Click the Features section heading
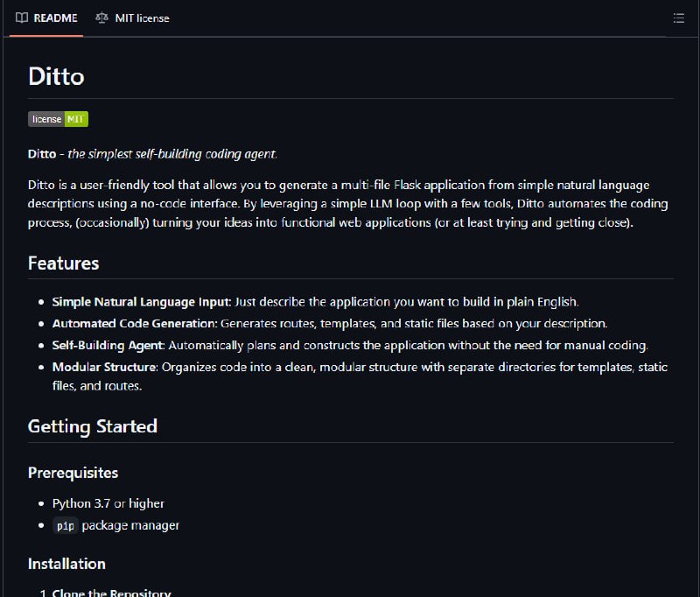The image size is (700, 597). (x=63, y=263)
